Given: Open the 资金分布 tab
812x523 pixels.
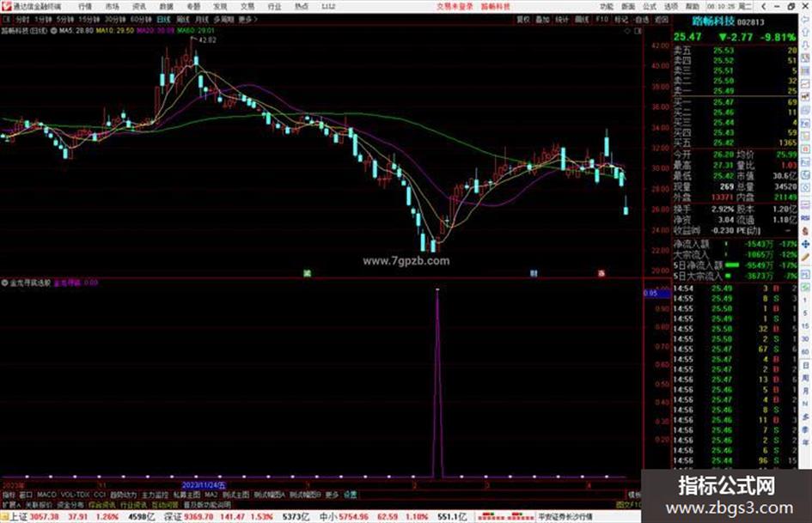Looking at the screenshot, I should point(70,504).
